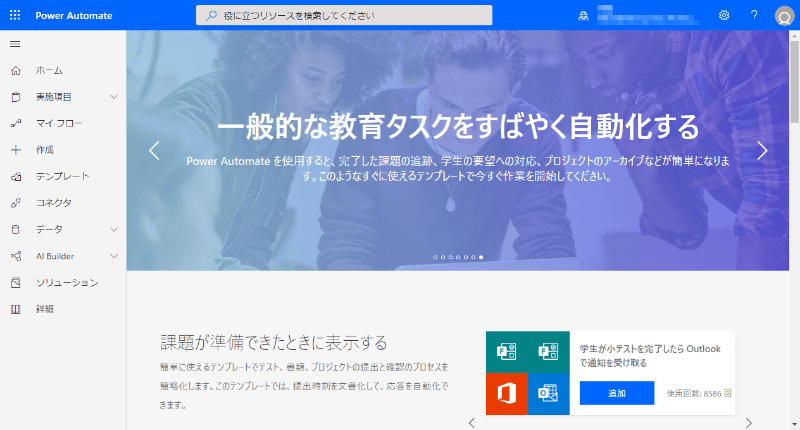Screen dimensions: 800x430
Task: Click the top-right Forms icon tile
Action: [x=548, y=352]
